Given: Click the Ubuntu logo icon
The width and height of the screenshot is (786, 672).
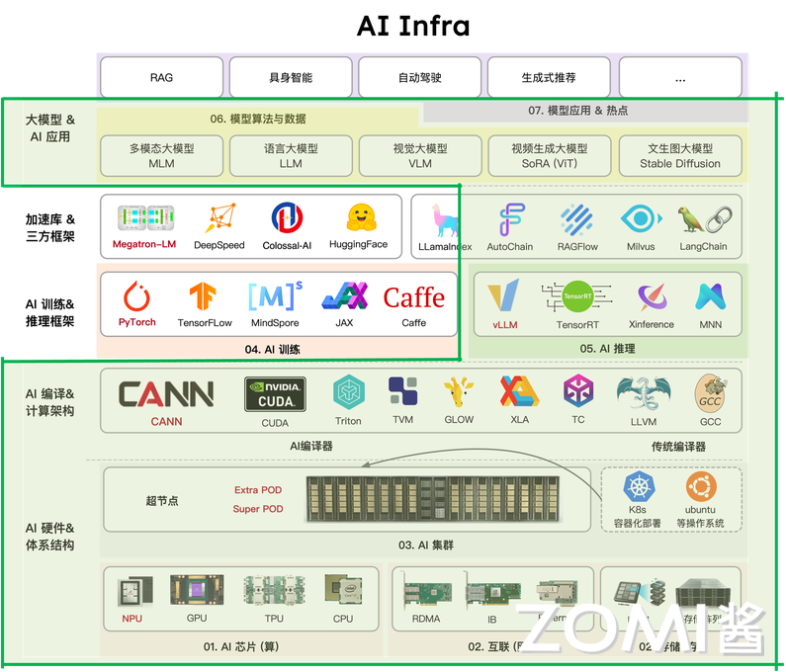Looking at the screenshot, I should pyautogui.click(x=700, y=486).
